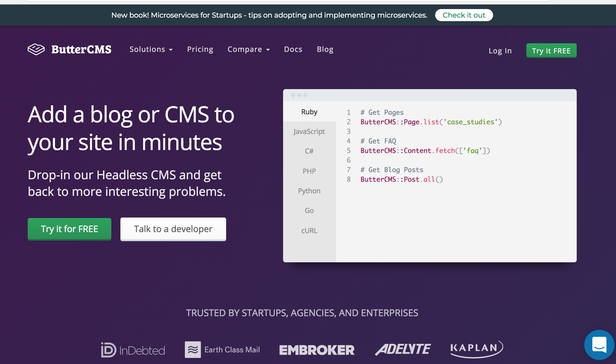Switch to the cURL code tab
The height and width of the screenshot is (364, 616).
click(310, 231)
